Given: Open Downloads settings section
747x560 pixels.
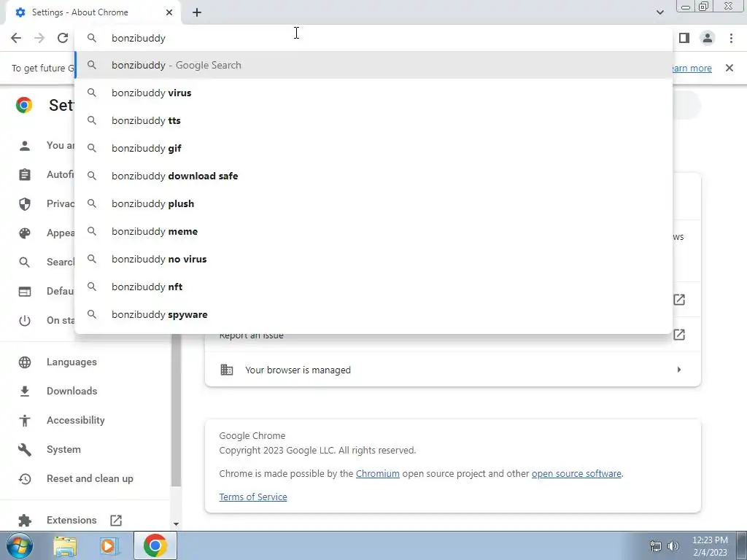Looking at the screenshot, I should pos(71,391).
